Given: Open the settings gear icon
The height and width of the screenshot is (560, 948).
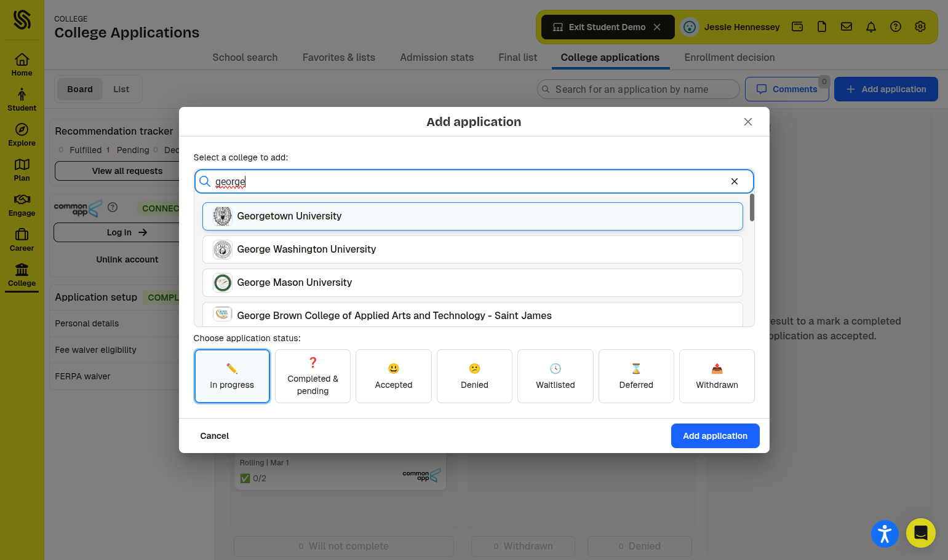Looking at the screenshot, I should pyautogui.click(x=920, y=26).
